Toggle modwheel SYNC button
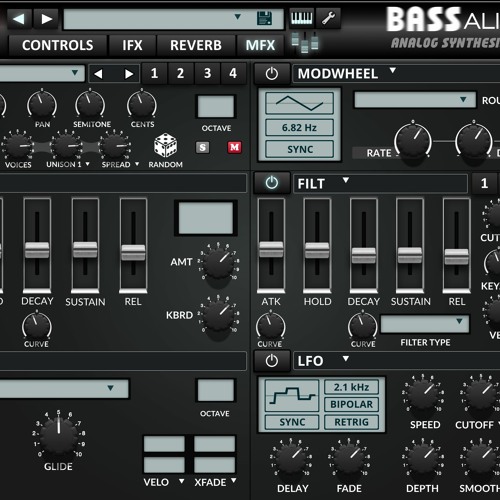This screenshot has width=500, height=500. click(x=299, y=149)
